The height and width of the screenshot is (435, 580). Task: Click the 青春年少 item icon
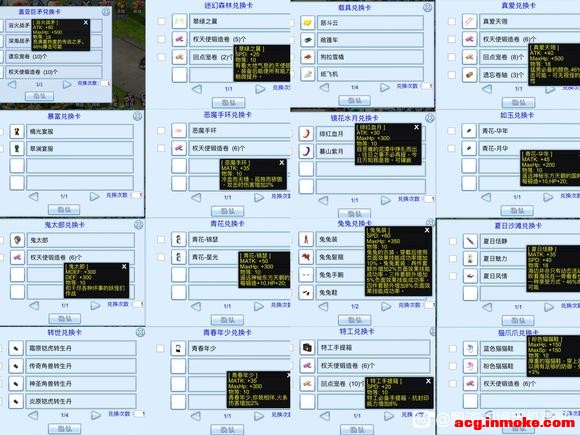click(x=178, y=348)
